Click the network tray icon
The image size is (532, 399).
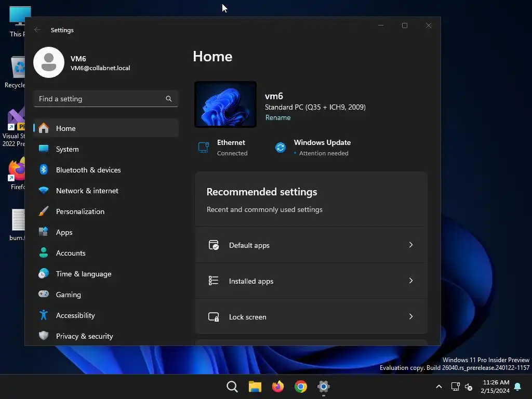[x=455, y=387]
